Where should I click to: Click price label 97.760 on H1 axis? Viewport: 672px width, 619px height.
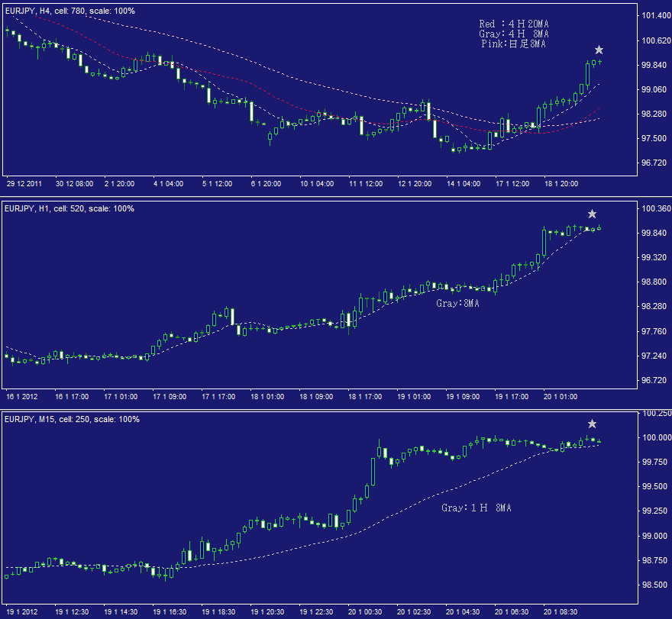tap(654, 331)
